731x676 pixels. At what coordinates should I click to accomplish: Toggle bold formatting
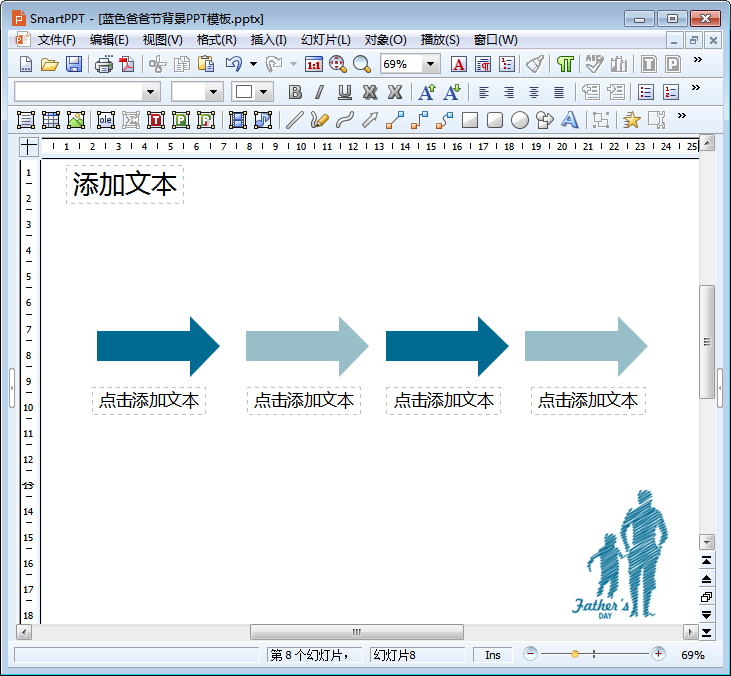click(295, 92)
